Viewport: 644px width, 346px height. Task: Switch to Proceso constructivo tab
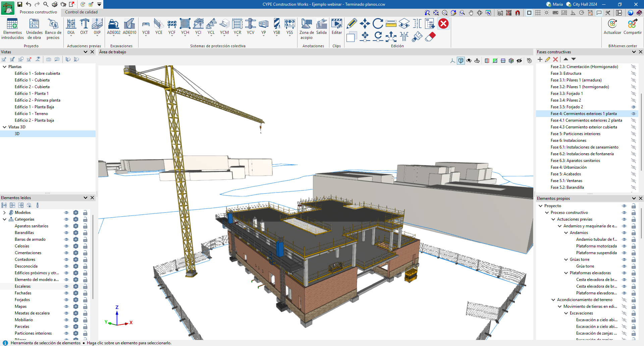pos(38,12)
